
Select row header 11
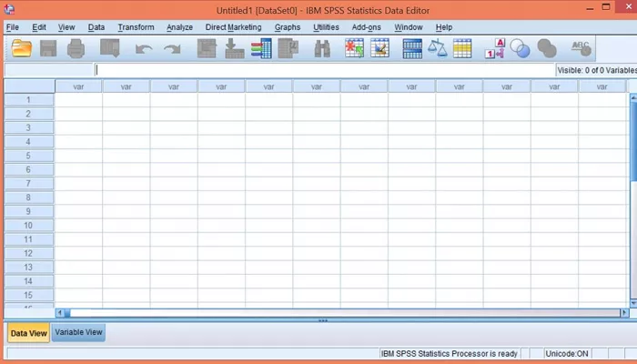pos(29,239)
